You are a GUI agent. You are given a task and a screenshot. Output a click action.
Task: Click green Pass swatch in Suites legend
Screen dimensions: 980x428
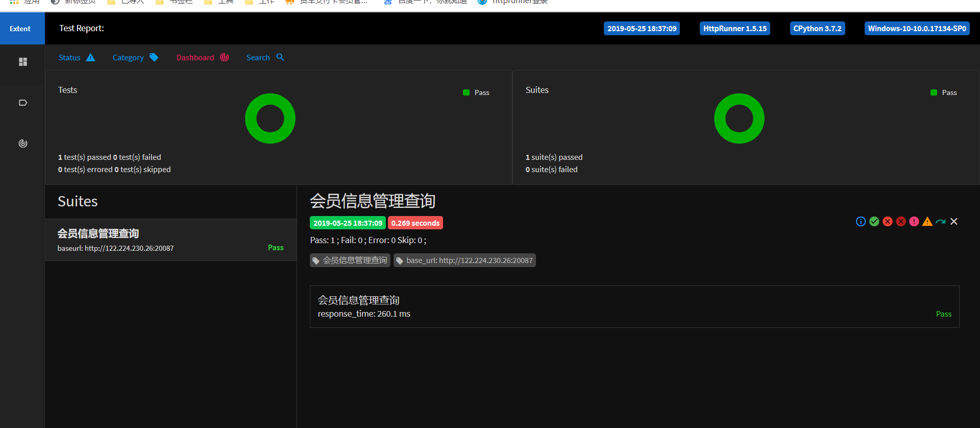point(934,92)
